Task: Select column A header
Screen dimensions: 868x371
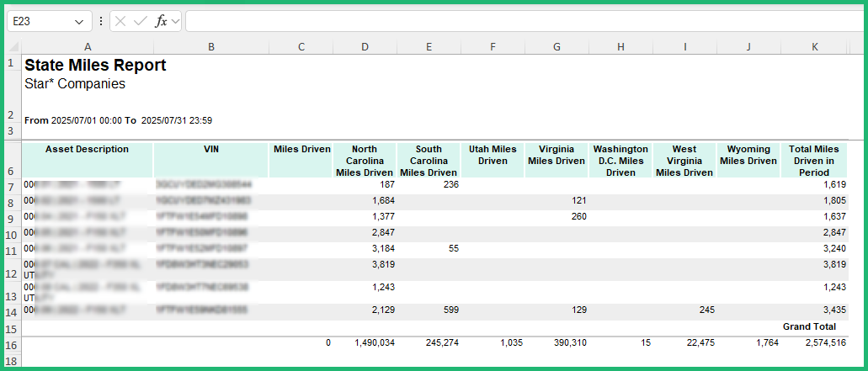Action: click(x=88, y=47)
